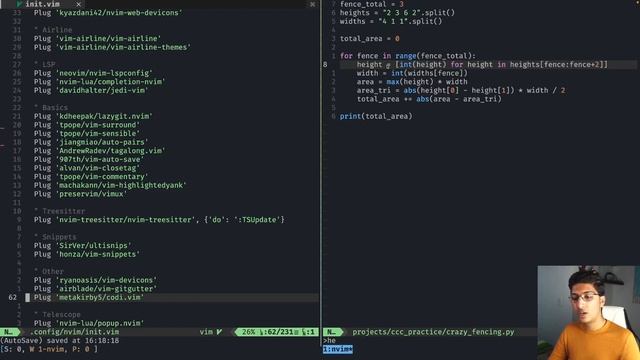The image size is (640, 360).
Task: Click Plug 'metakirby5/codi.vim' line
Action: pyautogui.click(x=89, y=297)
